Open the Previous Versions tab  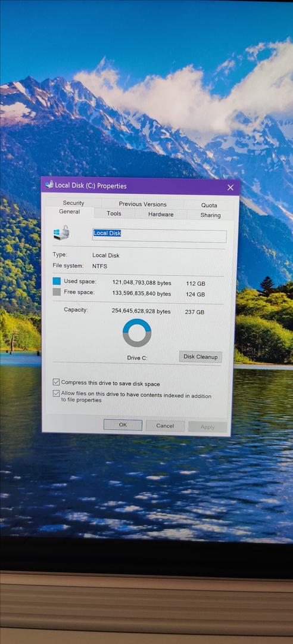click(x=143, y=204)
